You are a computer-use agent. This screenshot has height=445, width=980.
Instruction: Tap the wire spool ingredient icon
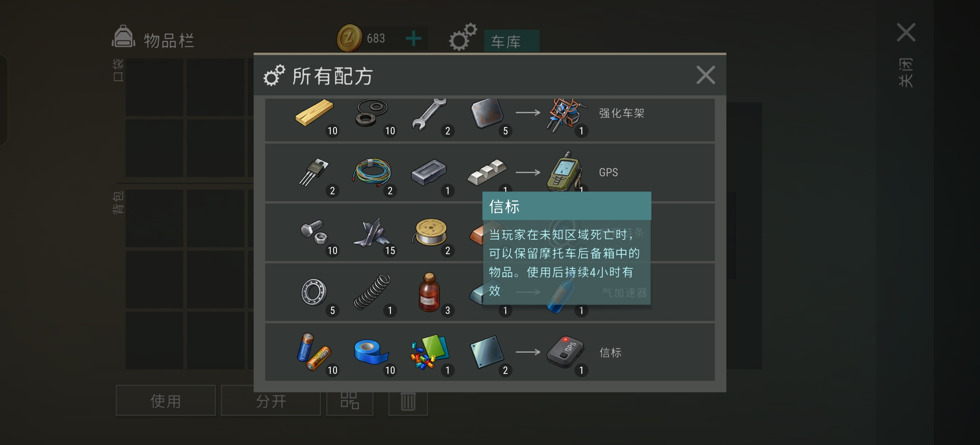point(430,232)
